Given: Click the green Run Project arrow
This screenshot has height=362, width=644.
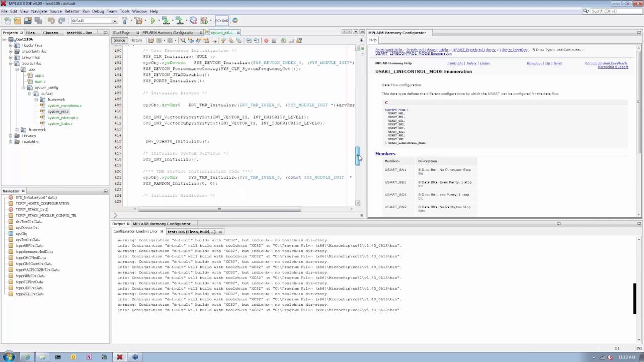Looking at the screenshot, I should [153, 21].
